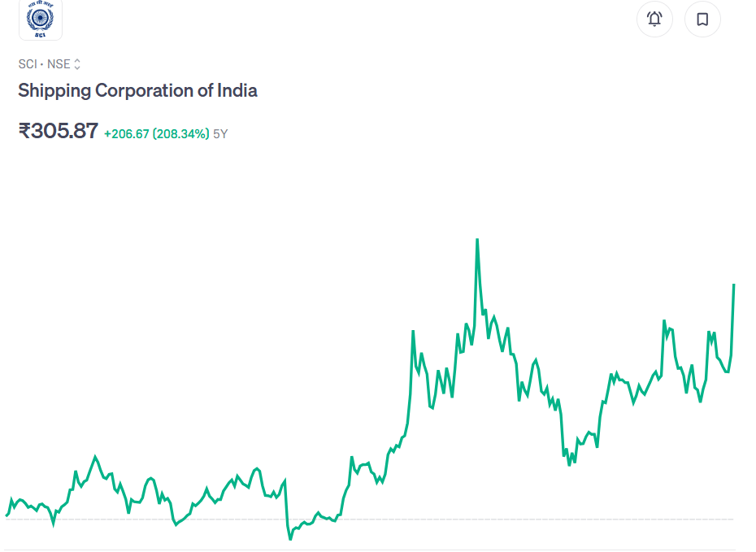Screen dimensions: 756x552
Task: Click the Shipping Corporation of India title
Action: click(137, 90)
